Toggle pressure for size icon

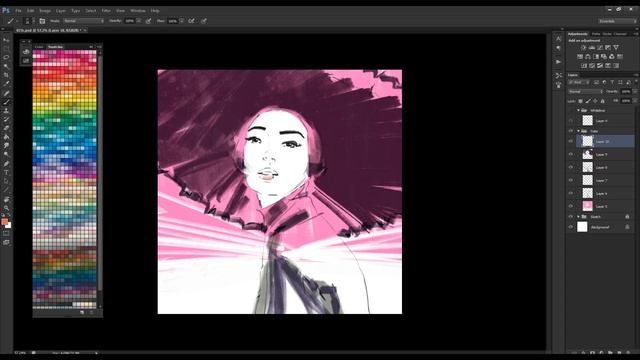[x=204, y=21]
